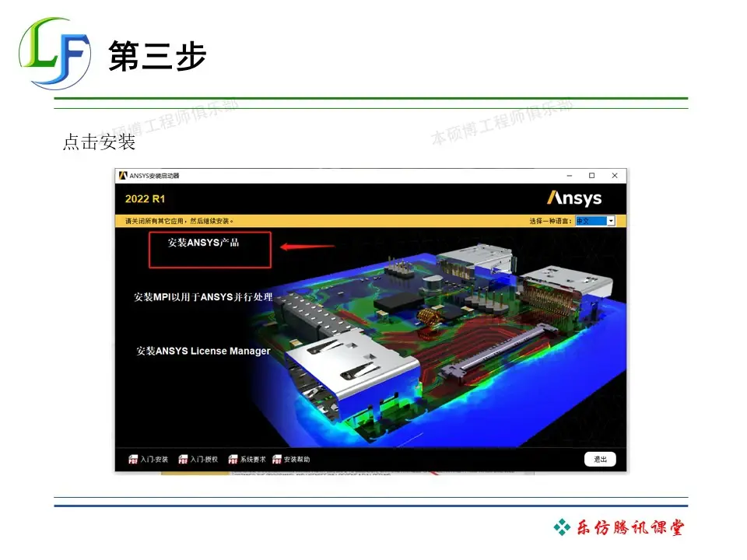Screen dimensions: 747x560
Task: Click the 点击安装 instruction text
Action: pyautogui.click(x=99, y=142)
